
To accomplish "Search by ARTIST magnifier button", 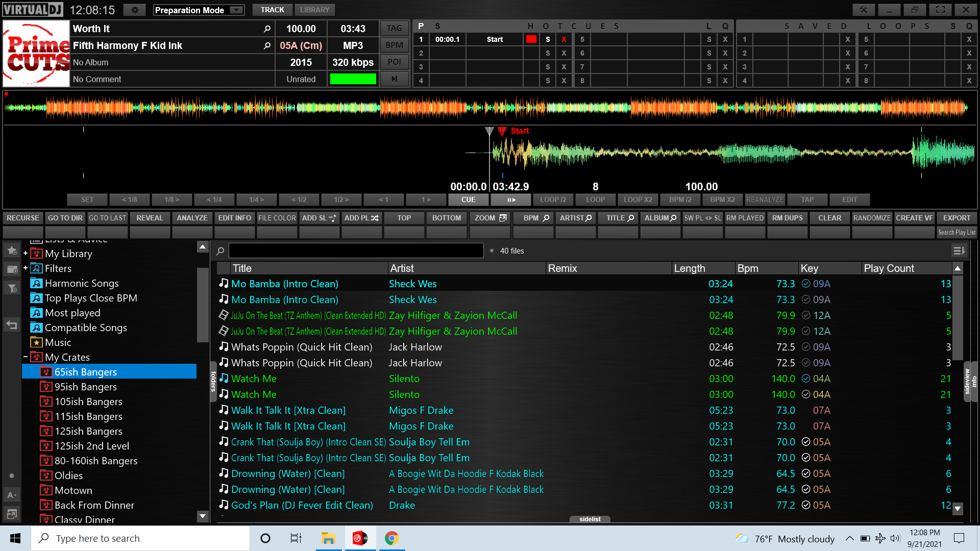I will pos(576,218).
